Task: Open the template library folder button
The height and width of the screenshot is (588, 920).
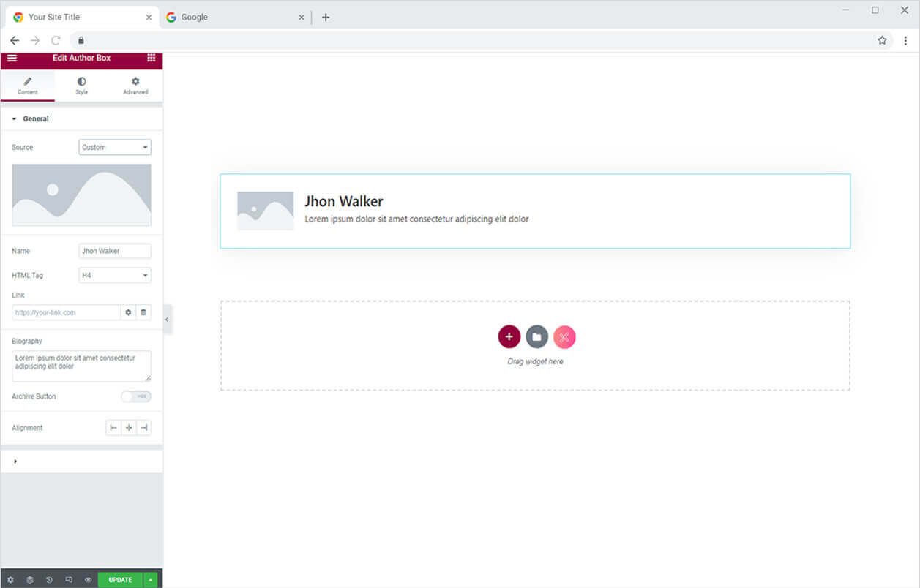Action: tap(536, 337)
